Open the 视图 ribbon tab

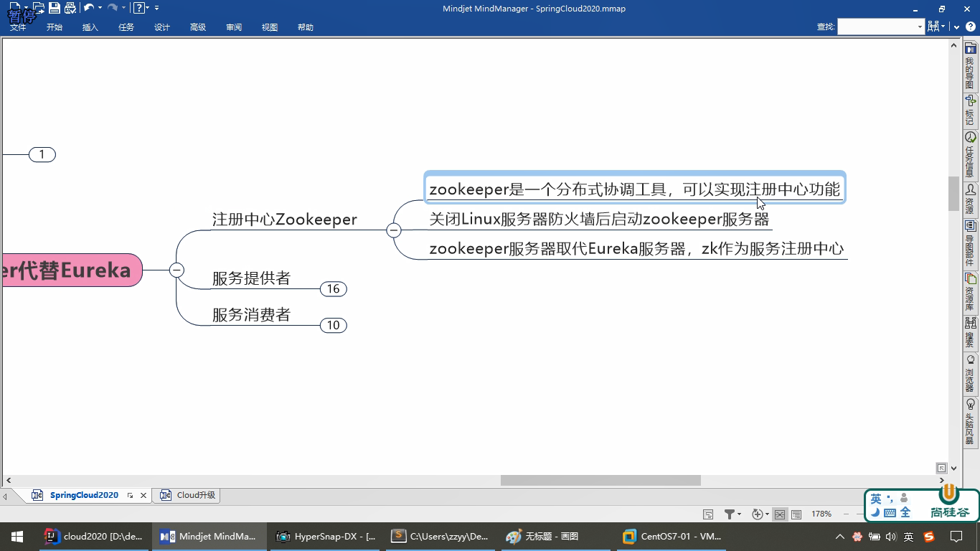click(270, 27)
